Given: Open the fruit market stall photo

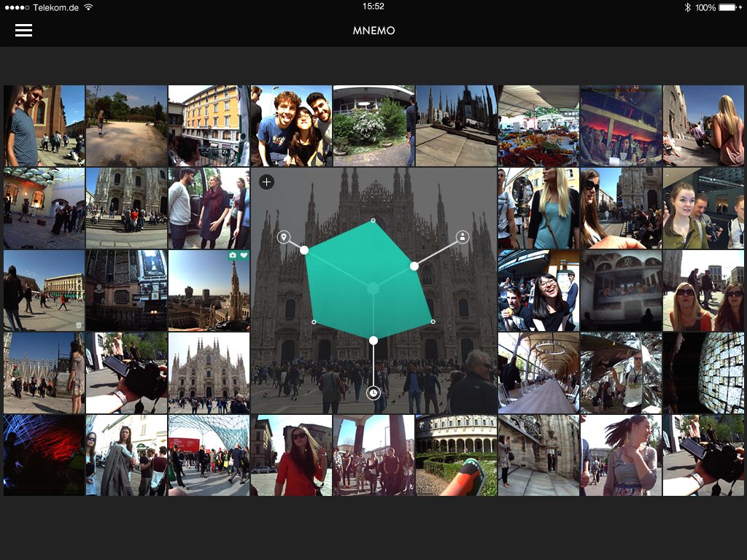Looking at the screenshot, I should point(538,125).
